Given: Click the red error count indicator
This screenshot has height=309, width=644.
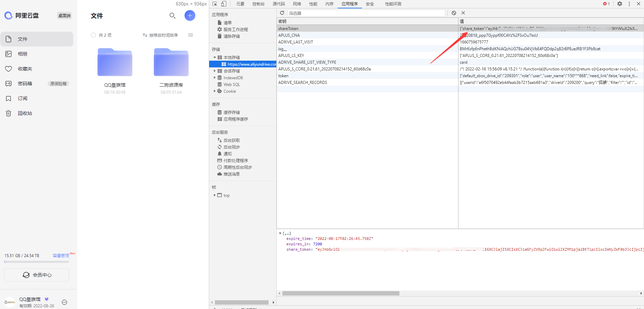Looking at the screenshot, I should [606, 4].
